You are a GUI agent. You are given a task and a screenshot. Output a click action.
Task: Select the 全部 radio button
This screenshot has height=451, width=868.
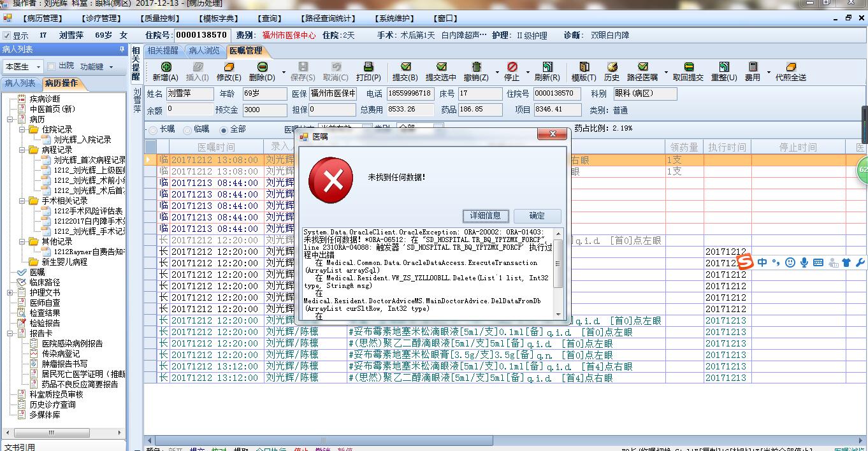point(224,129)
